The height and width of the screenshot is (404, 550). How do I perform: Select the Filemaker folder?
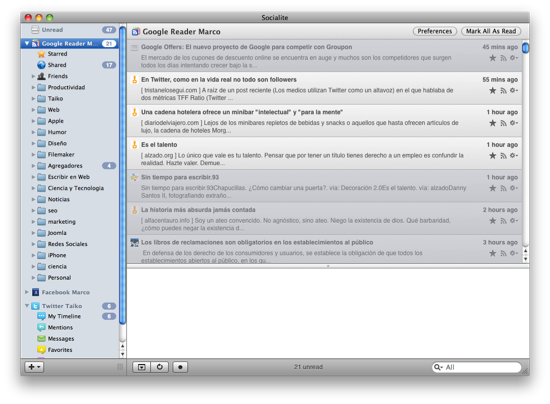pos(61,155)
